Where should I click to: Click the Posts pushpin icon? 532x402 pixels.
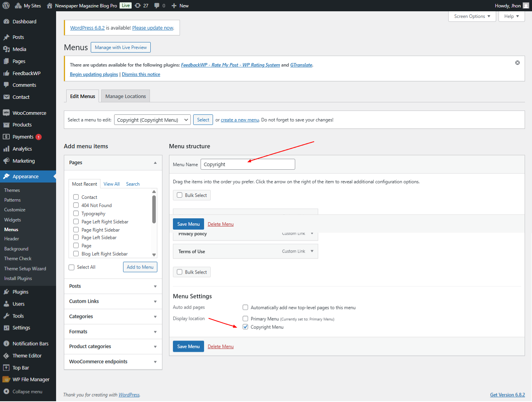6,37
